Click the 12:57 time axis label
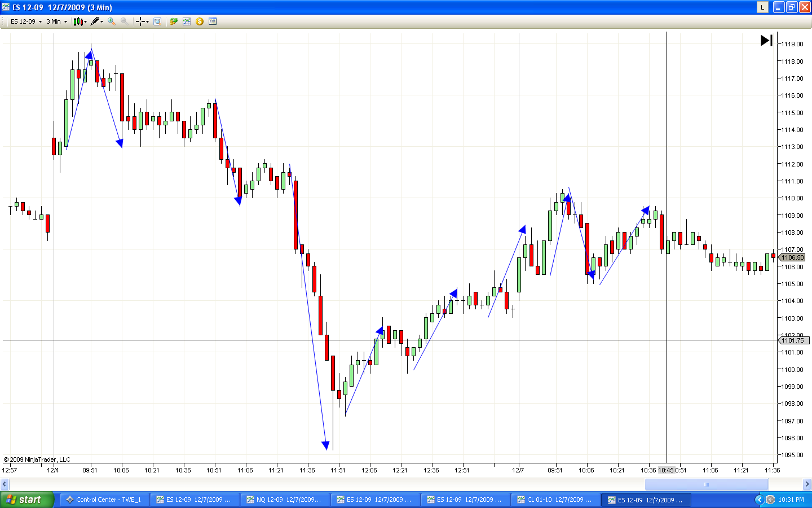Screen dimensions: 812x508 click(x=10, y=470)
